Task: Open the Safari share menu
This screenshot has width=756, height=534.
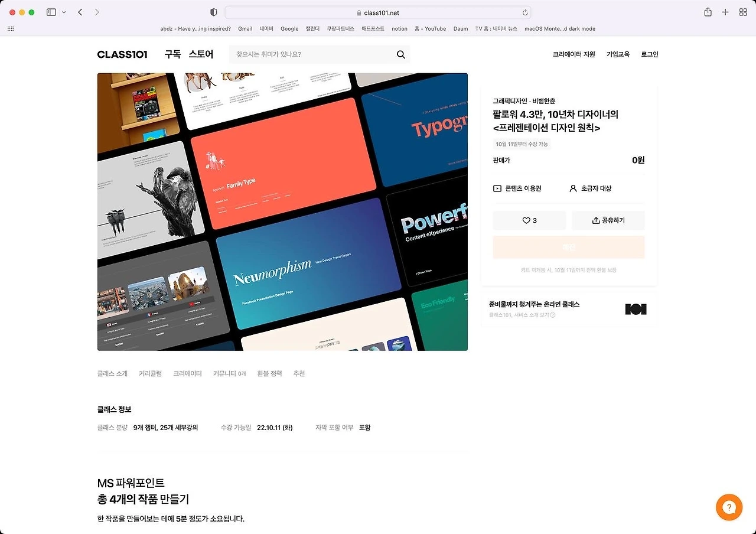Action: tap(708, 12)
